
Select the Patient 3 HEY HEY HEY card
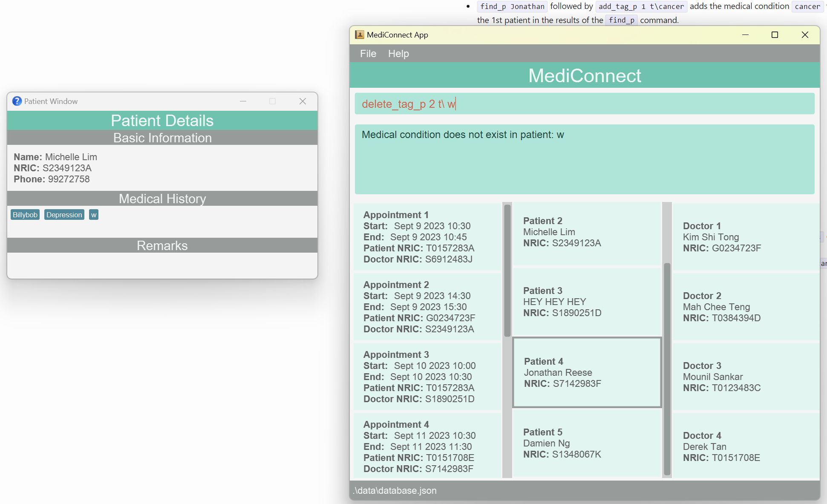586,302
